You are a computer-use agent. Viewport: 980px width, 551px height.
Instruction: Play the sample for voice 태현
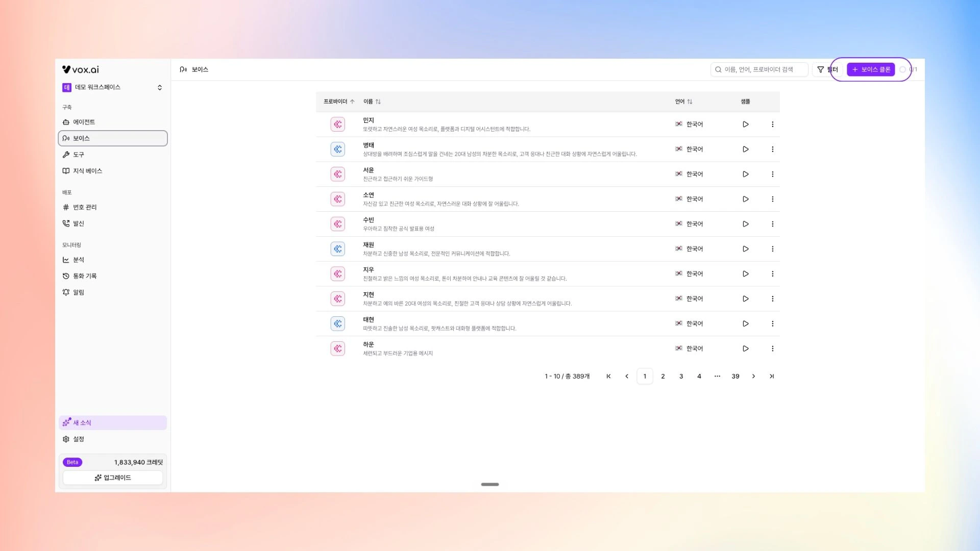[745, 324]
